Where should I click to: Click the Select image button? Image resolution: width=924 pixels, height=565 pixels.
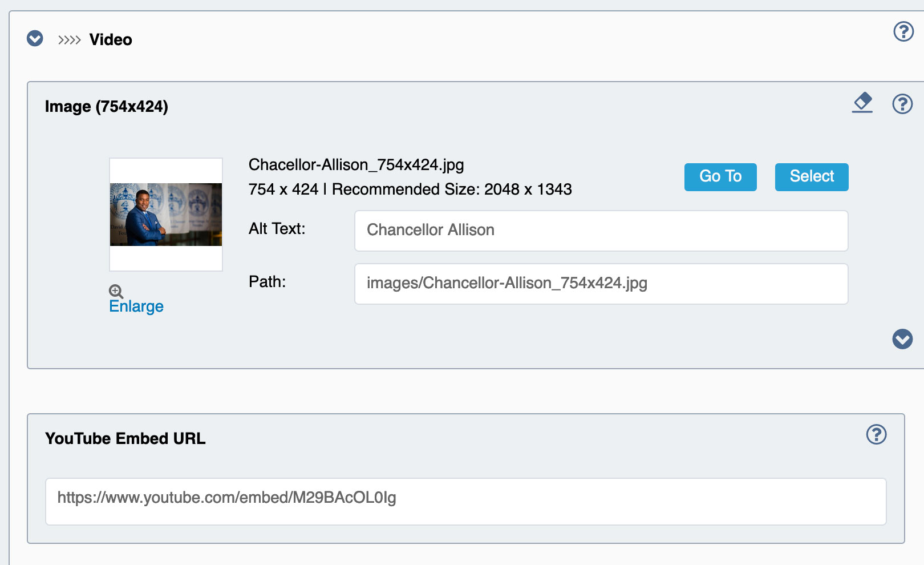pyautogui.click(x=812, y=177)
